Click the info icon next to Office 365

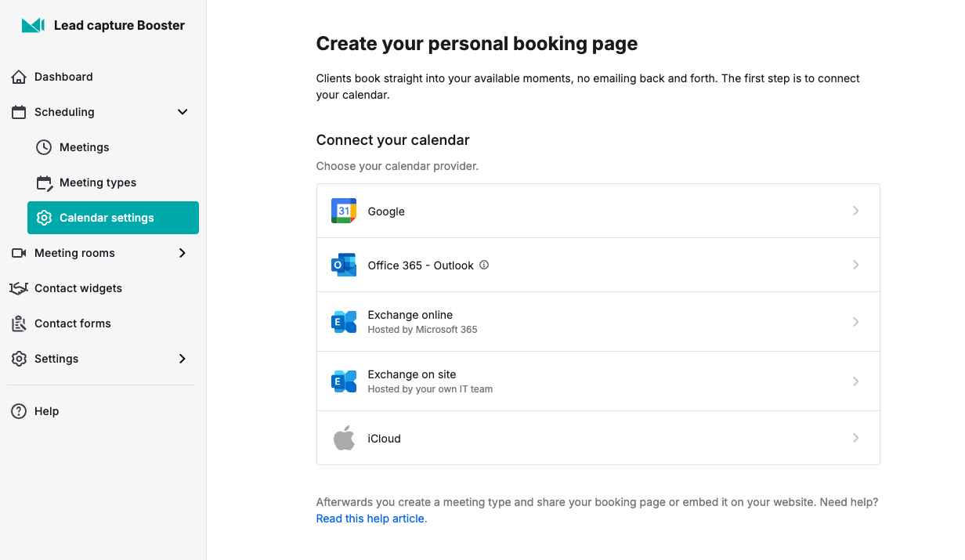pyautogui.click(x=484, y=265)
